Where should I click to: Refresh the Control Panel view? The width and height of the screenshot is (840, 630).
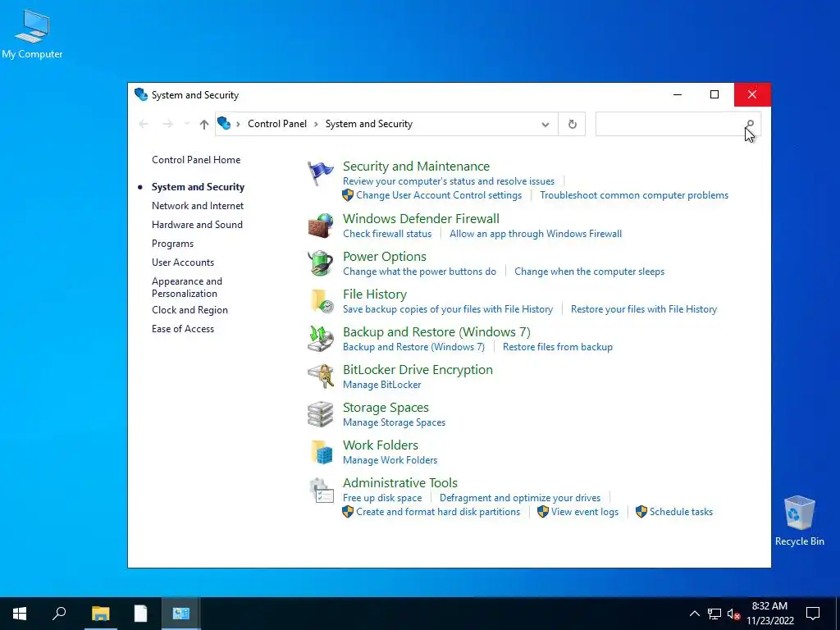572,125
